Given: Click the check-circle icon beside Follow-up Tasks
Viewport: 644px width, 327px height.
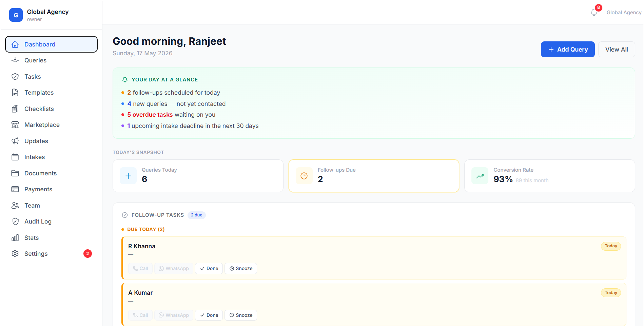Looking at the screenshot, I should coord(125,215).
